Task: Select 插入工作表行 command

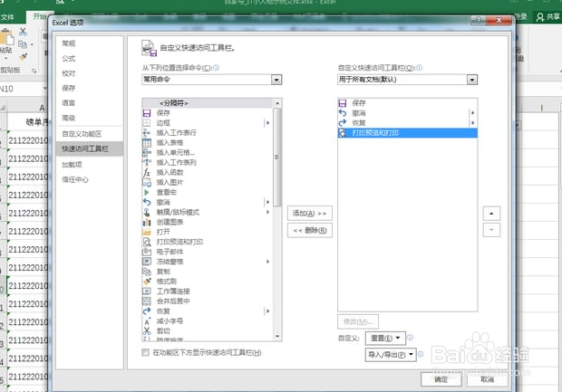Action: pos(208,133)
